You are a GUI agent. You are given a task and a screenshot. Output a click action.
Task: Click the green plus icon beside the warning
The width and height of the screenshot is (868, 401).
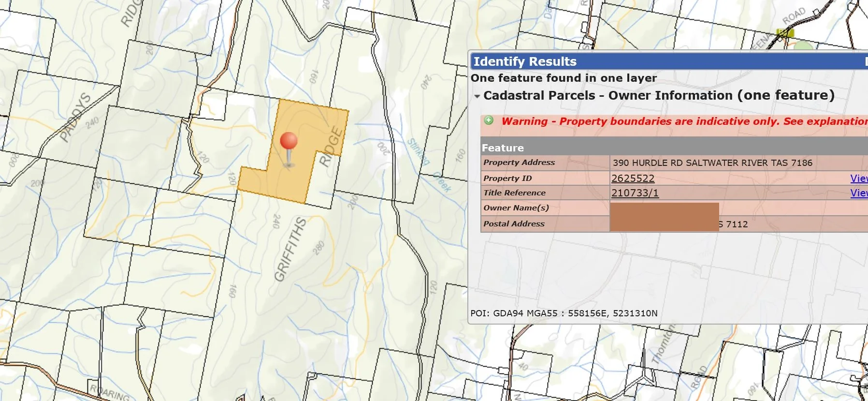489,120
